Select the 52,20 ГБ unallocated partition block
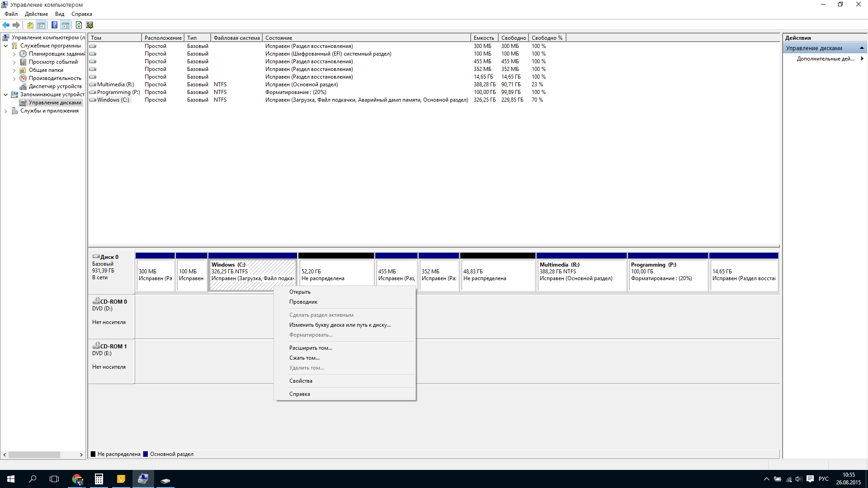This screenshot has height=488, width=868. (x=336, y=272)
